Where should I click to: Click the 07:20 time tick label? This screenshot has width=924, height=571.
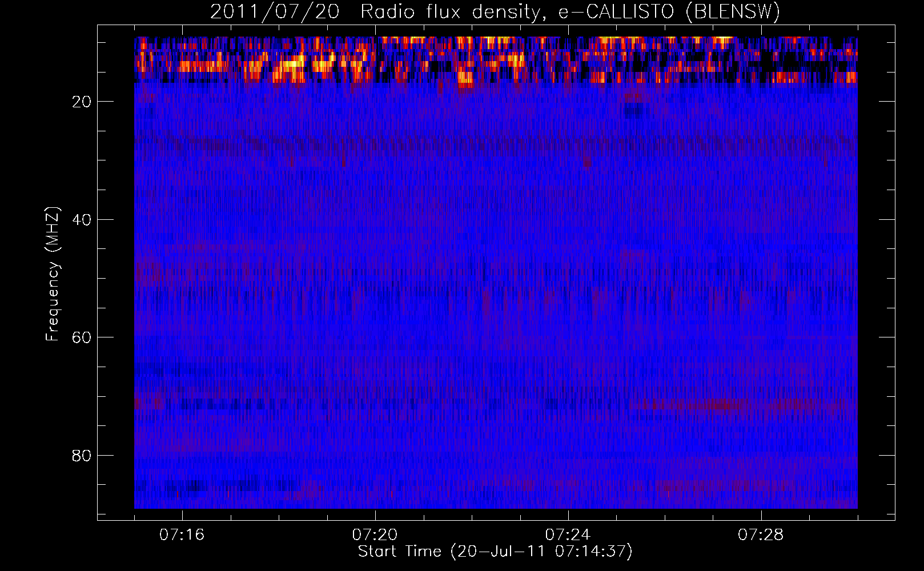coord(375,535)
